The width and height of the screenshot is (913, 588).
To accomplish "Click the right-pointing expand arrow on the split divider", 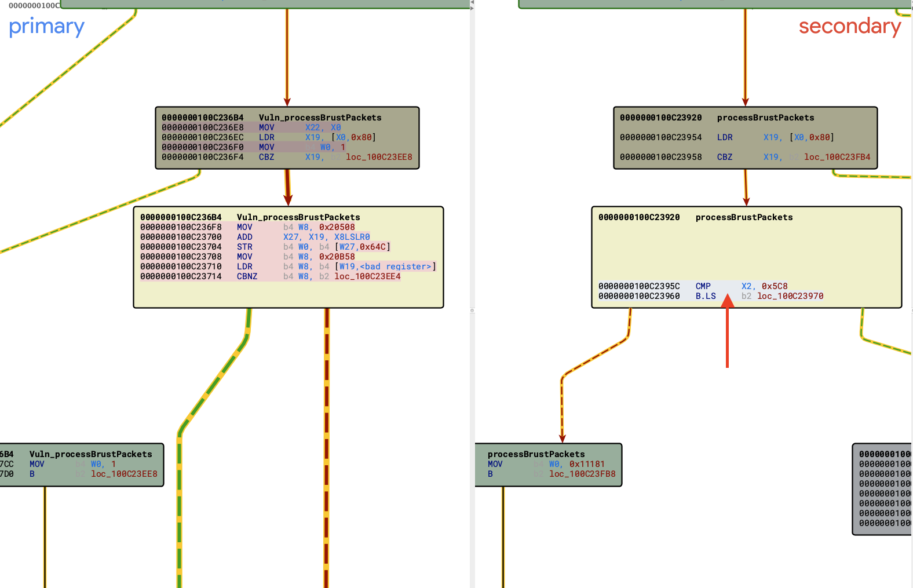I will point(472,9).
